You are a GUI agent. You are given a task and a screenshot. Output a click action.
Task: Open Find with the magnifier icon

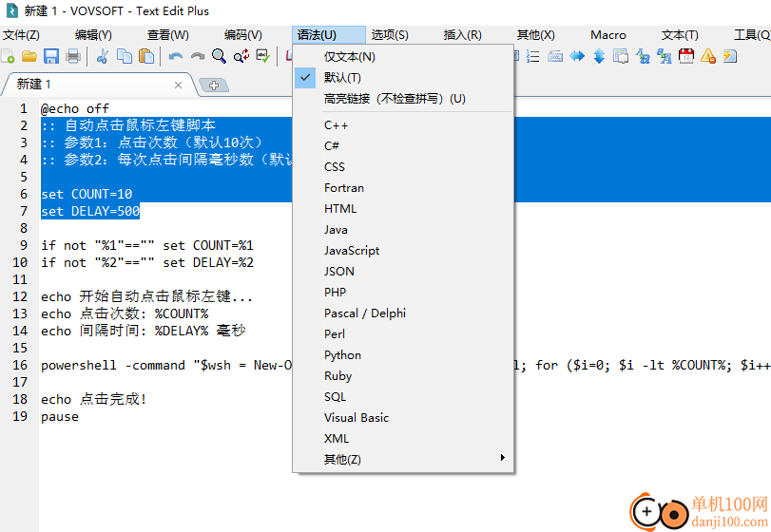pos(220,56)
